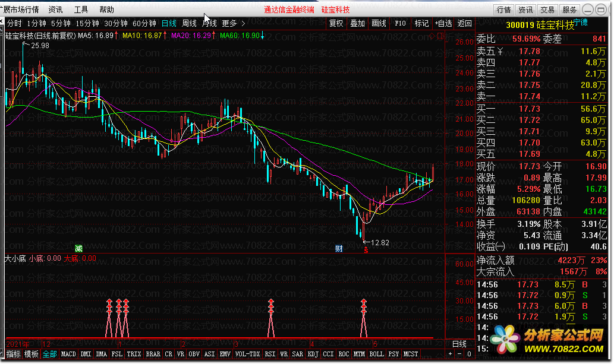Image resolution: width=614 pixels, height=364 pixels.
Task: Open F10 company information
Action: click(400, 24)
